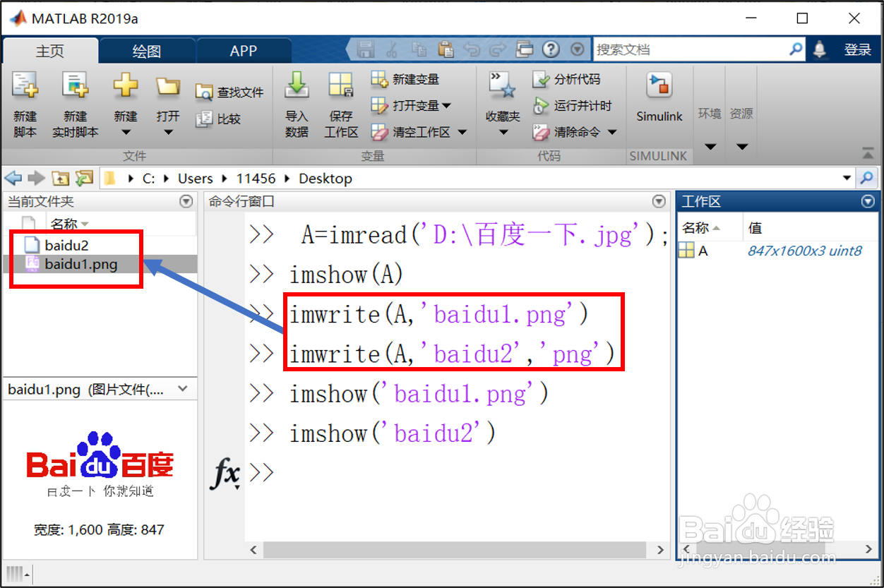Expand the Resources (资源) section
The image size is (884, 588).
point(741,147)
